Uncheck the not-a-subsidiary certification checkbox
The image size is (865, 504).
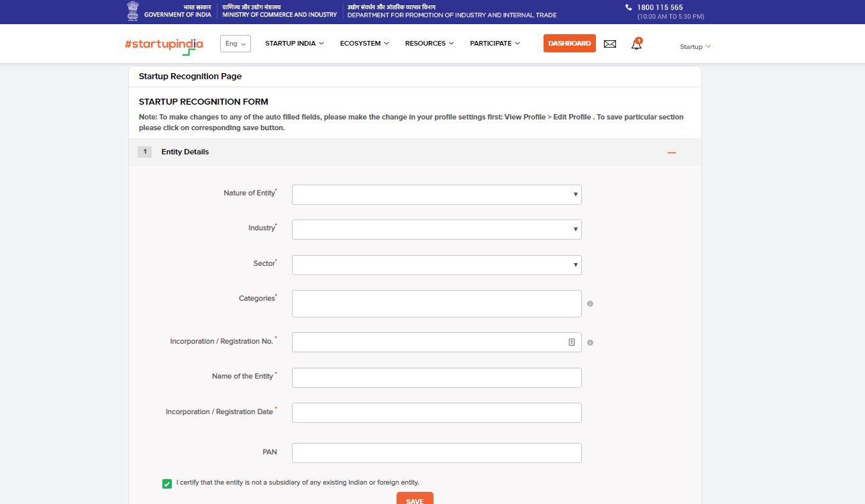[x=167, y=484]
